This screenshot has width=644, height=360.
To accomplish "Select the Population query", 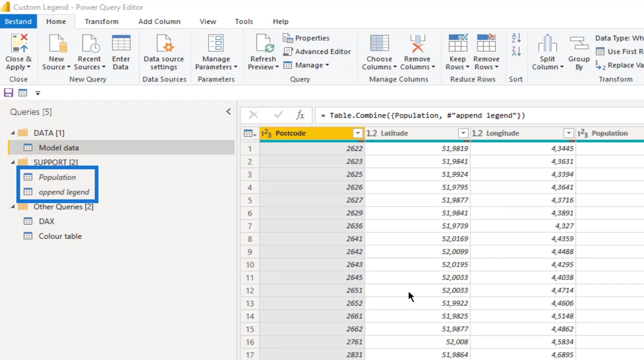I will tap(57, 177).
